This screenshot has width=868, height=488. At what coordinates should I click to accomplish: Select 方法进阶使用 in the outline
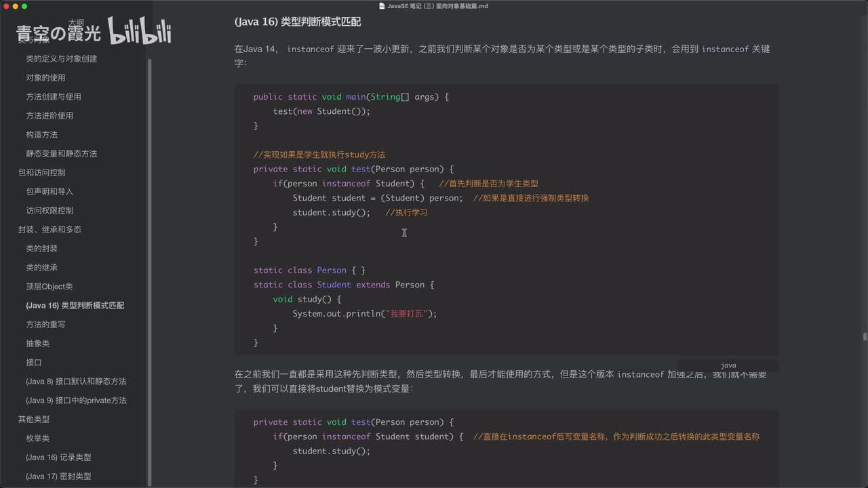pos(50,116)
